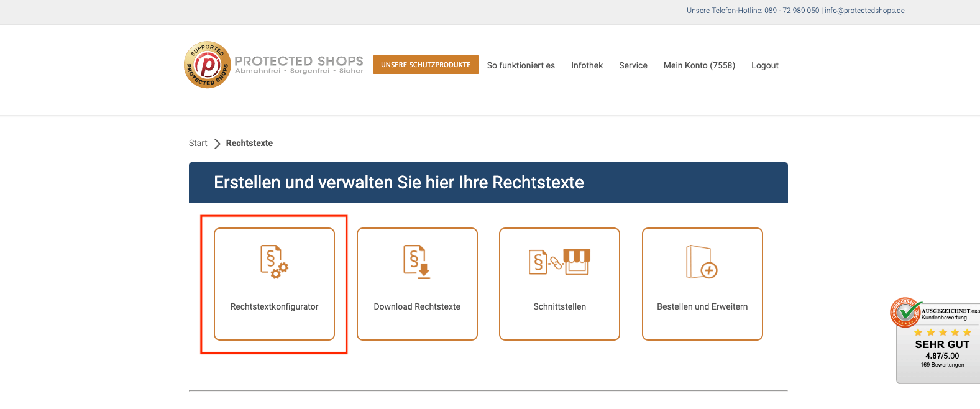Click the breadcrumb chevron arrow after Start
The width and height of the screenshot is (980, 409).
click(217, 144)
